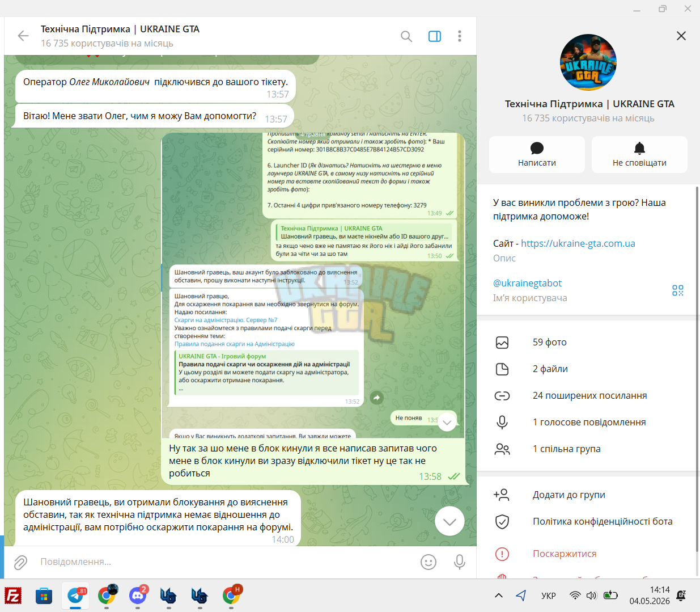Click the info panel vertical scrollbar

(697, 369)
